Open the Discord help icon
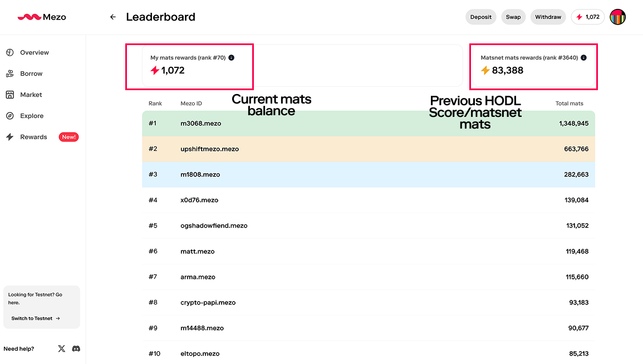The height and width of the screenshot is (364, 643). pyautogui.click(x=76, y=348)
